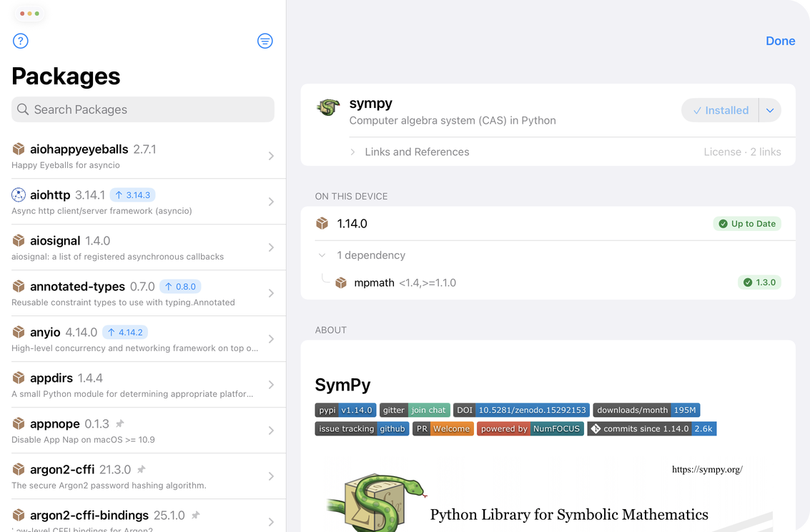
Task: Click the aiohttp package logo icon
Action: 19,194
